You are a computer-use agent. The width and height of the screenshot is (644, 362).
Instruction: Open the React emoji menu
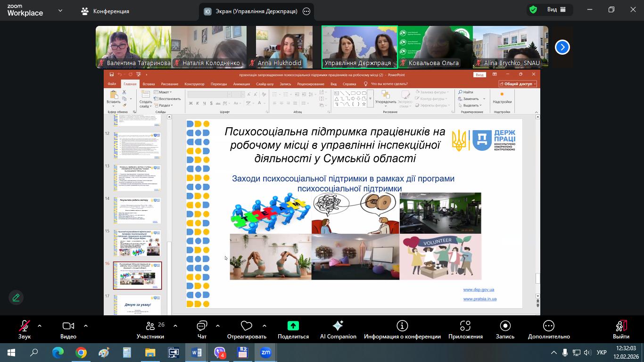click(x=246, y=329)
